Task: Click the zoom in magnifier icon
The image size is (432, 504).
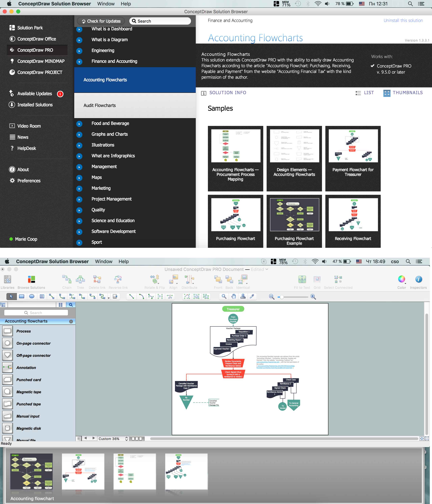Action: pyautogui.click(x=313, y=297)
